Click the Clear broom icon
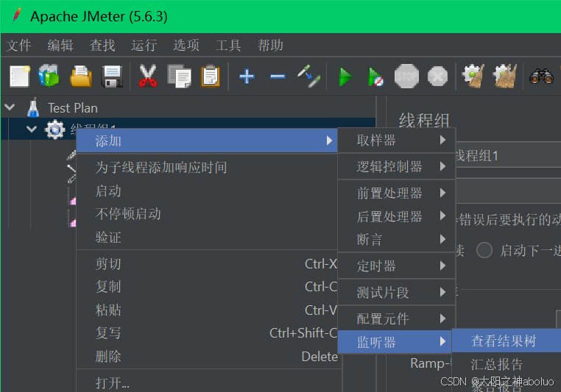The height and width of the screenshot is (392, 561). point(473,76)
